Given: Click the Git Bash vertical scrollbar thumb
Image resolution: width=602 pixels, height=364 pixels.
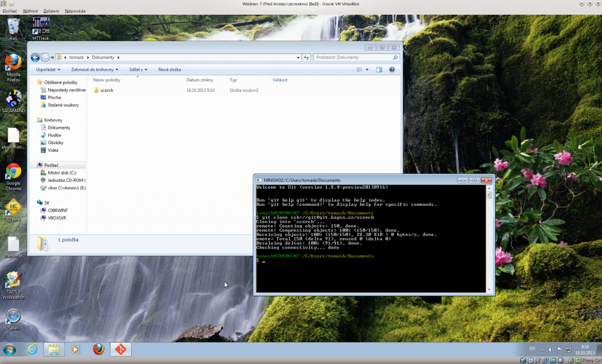Looking at the screenshot, I should tap(489, 195).
